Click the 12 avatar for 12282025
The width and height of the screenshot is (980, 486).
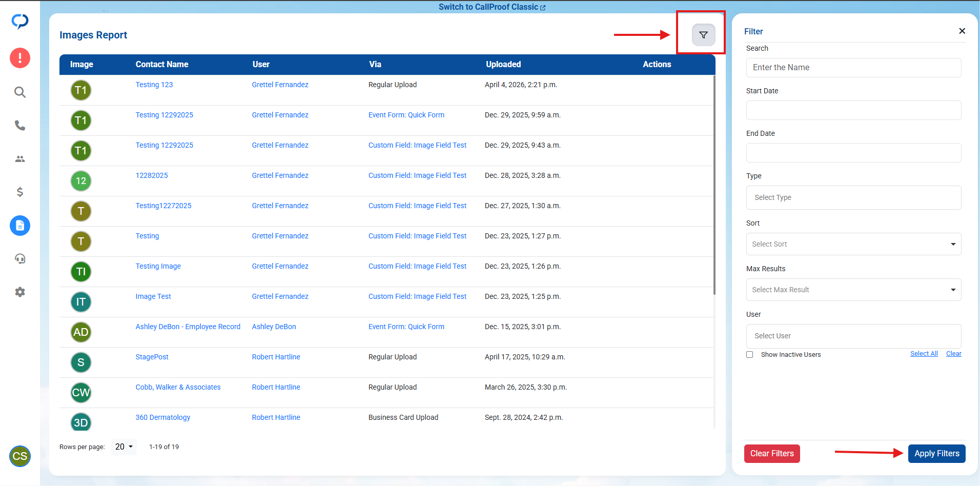click(81, 181)
